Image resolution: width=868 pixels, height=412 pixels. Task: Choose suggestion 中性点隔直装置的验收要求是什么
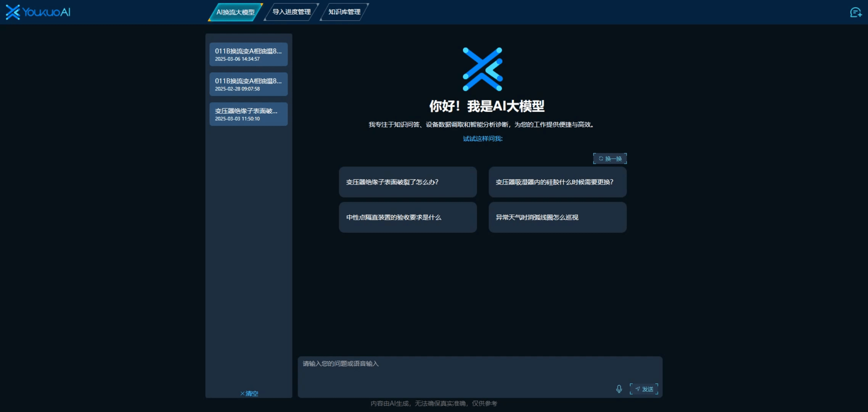[x=408, y=217]
